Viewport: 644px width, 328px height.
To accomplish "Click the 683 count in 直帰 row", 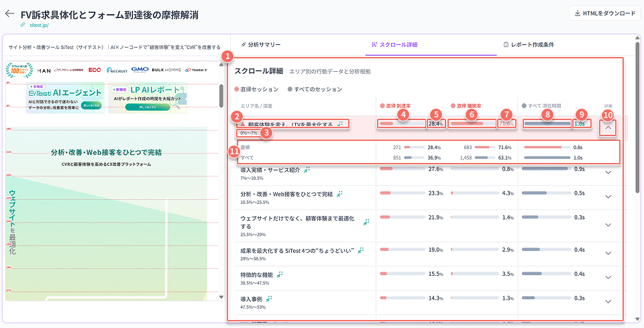I will [x=468, y=147].
